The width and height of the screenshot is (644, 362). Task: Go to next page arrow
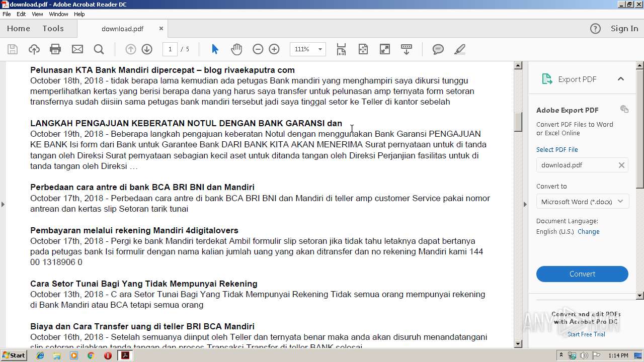147,49
